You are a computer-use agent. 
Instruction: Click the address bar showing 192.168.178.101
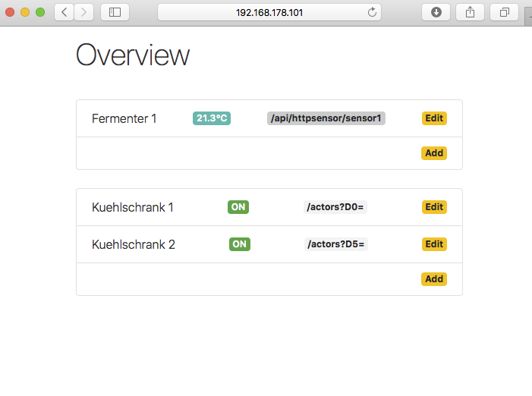[269, 13]
